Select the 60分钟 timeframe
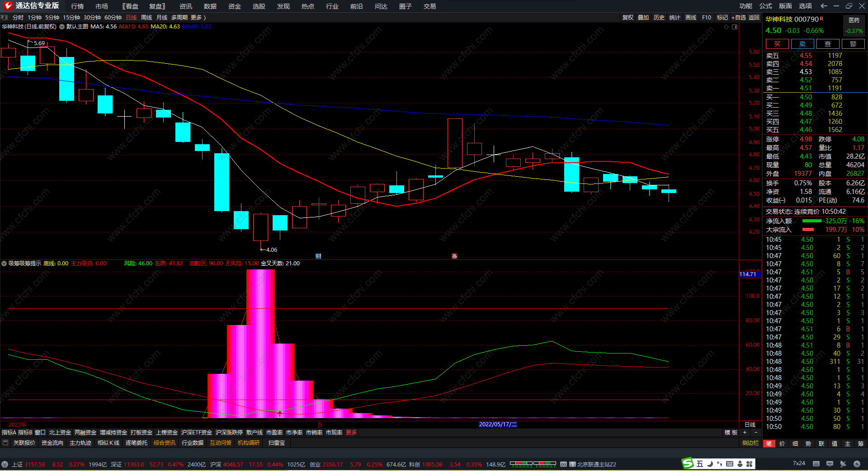868x471 pixels. 113,18
